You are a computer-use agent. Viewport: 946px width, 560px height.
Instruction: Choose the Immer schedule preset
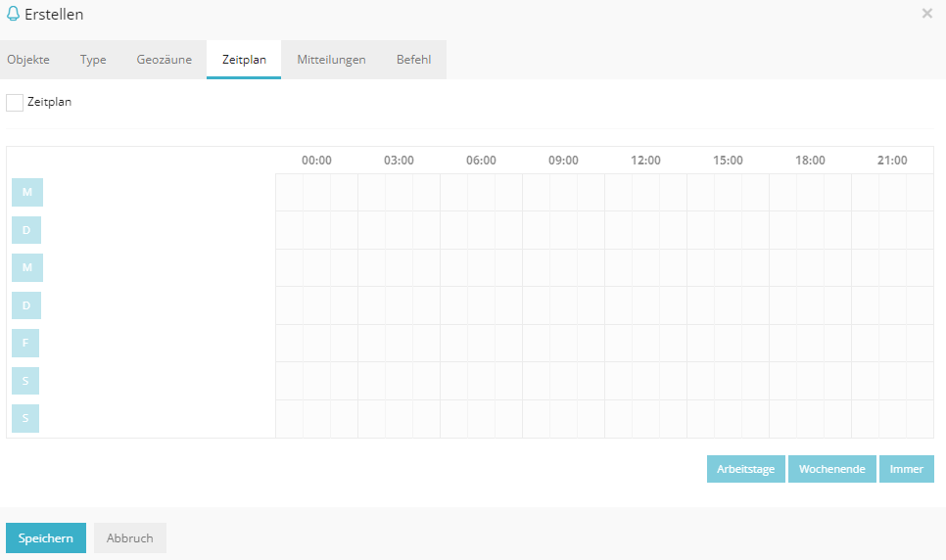(906, 469)
